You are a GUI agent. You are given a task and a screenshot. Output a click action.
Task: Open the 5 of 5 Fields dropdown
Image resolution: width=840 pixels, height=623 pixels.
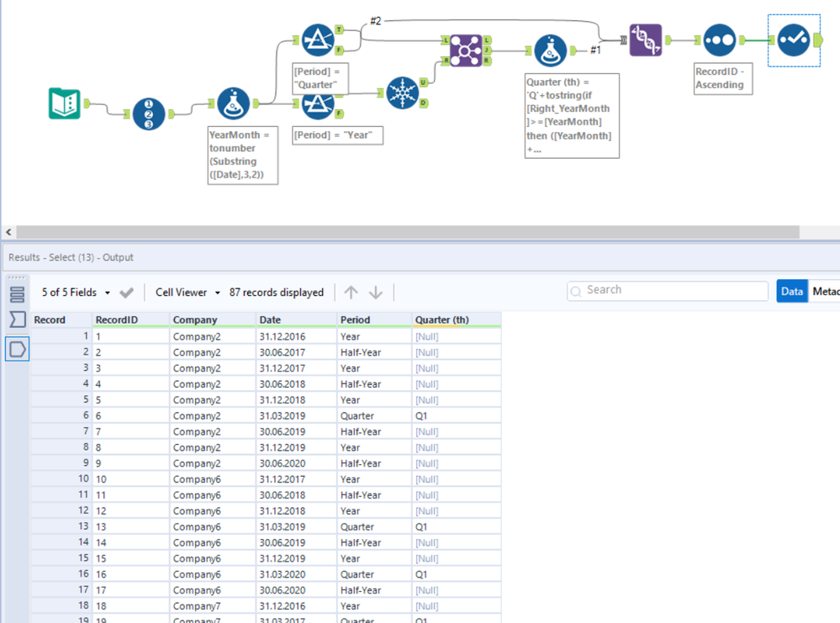point(76,293)
